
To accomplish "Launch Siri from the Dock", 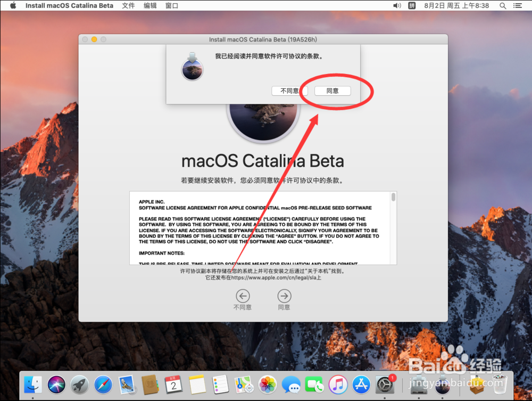I will 56,384.
